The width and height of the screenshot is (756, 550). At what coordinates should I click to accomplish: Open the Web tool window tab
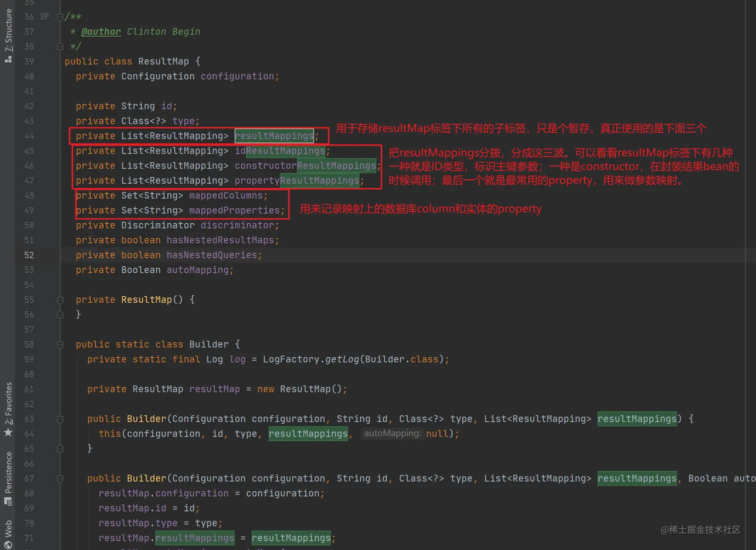pyautogui.click(x=8, y=534)
